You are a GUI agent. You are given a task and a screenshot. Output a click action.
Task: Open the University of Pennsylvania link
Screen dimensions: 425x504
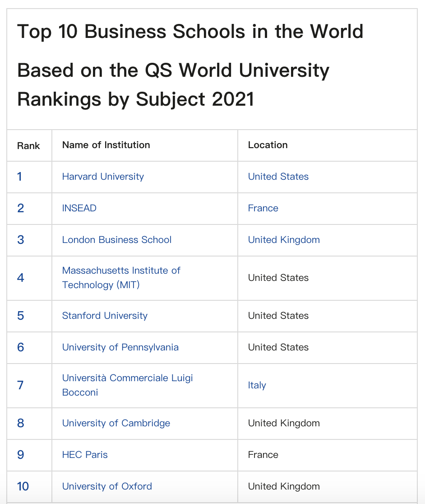coord(120,347)
